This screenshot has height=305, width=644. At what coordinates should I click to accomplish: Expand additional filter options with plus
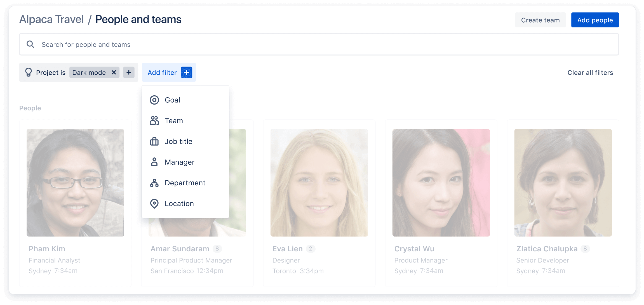coord(187,72)
